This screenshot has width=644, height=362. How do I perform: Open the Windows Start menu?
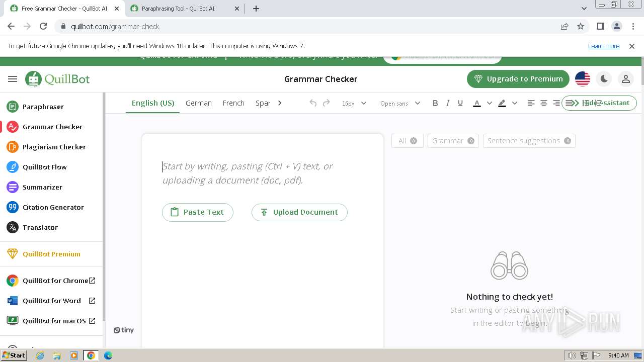click(x=14, y=355)
